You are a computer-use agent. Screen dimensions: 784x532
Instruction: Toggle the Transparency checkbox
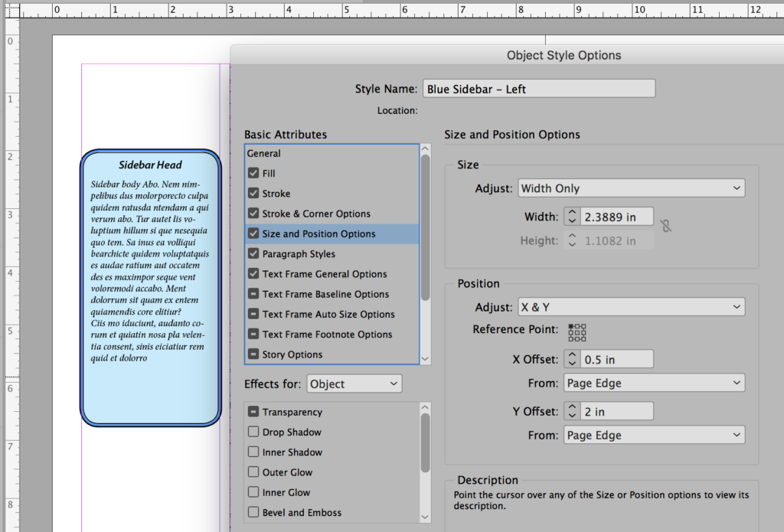(x=253, y=412)
